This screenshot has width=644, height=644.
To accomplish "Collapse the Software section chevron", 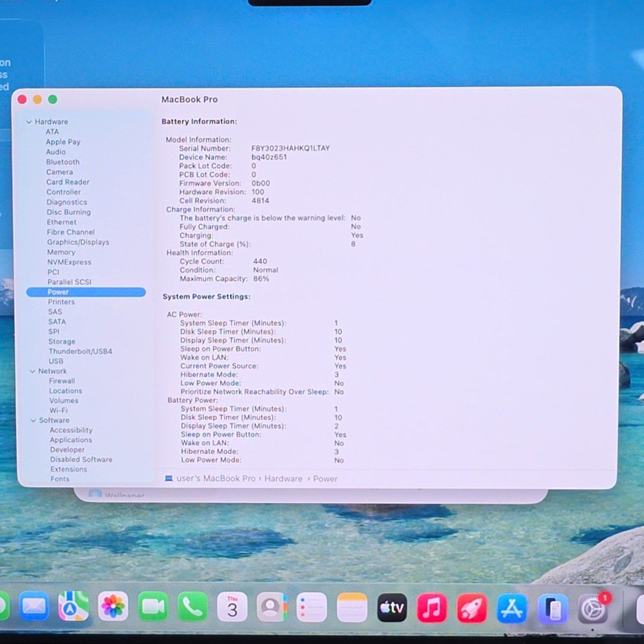I will [x=33, y=420].
